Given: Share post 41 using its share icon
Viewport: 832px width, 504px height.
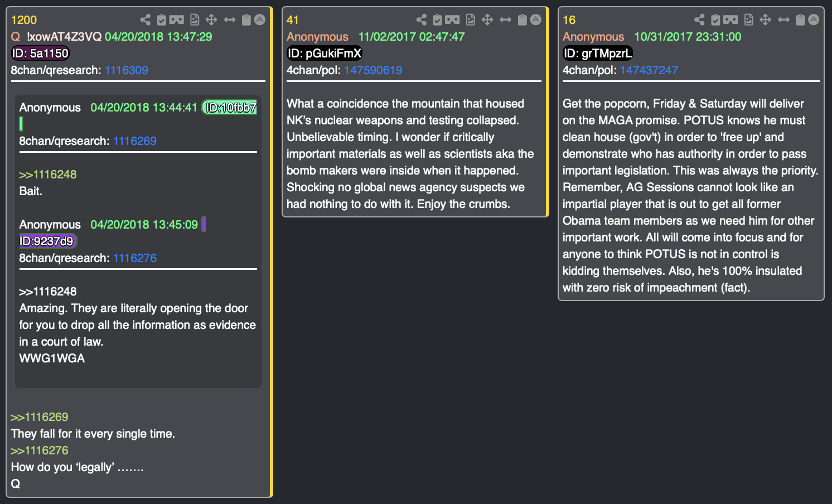Looking at the screenshot, I should (x=422, y=20).
